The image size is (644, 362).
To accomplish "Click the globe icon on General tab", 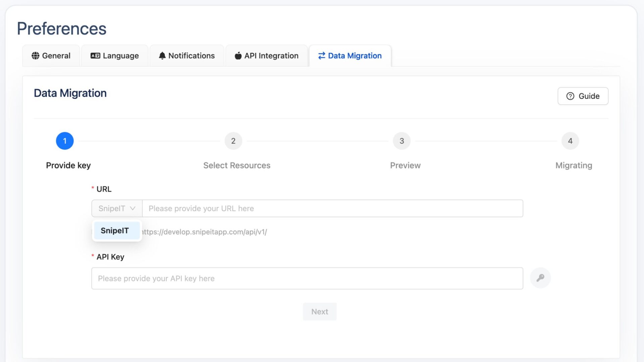I will coord(35,55).
